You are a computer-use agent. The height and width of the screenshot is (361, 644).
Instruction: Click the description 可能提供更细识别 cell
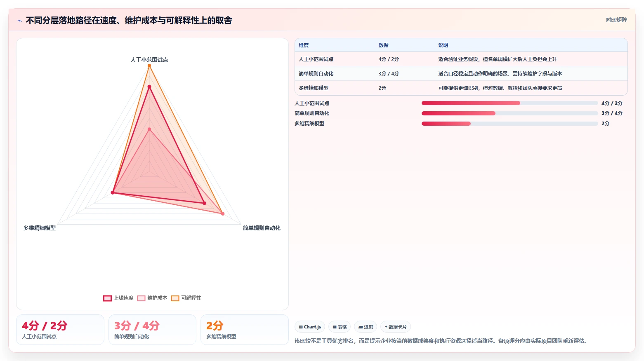(x=500, y=88)
